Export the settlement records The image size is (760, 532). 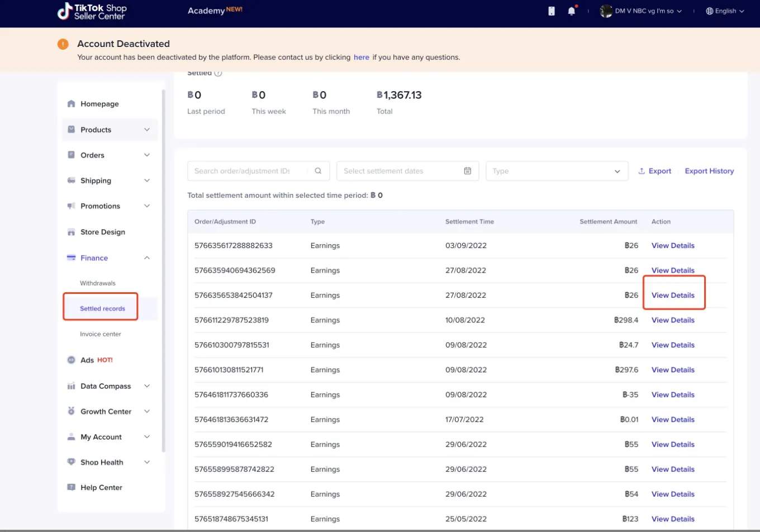[x=655, y=171]
